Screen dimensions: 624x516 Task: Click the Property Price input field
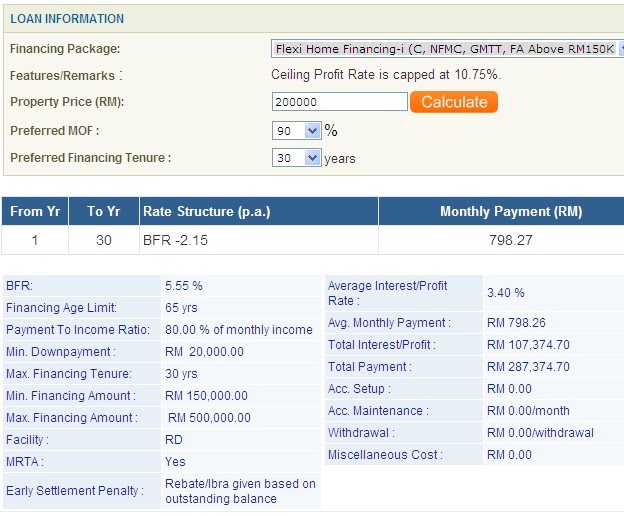339,102
